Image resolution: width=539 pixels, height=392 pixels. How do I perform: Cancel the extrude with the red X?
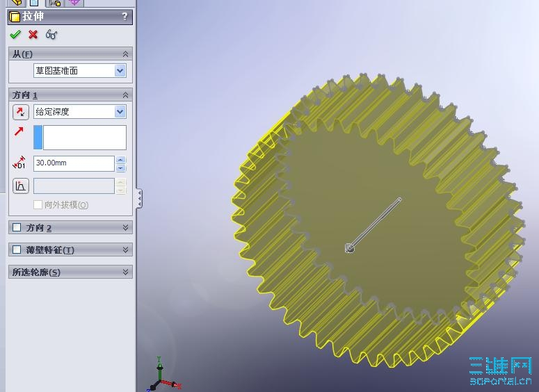[x=33, y=34]
